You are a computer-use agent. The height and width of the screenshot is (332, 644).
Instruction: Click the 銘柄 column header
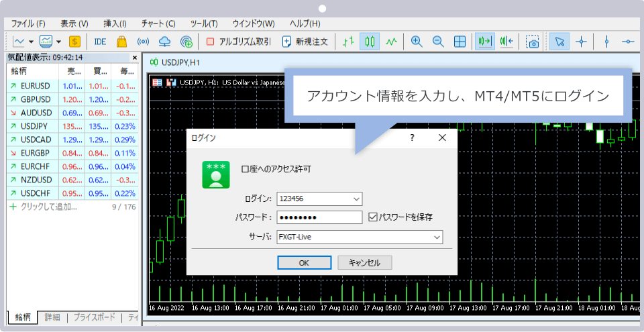[33, 71]
